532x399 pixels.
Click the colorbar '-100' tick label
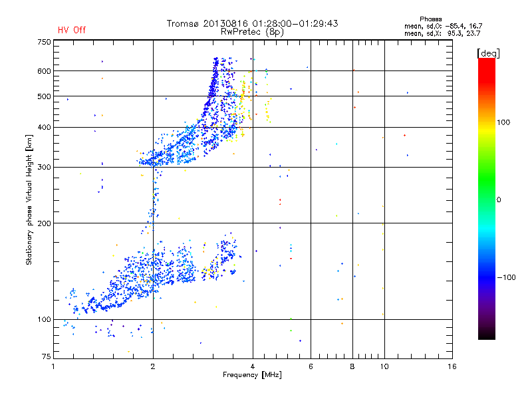[507, 277]
